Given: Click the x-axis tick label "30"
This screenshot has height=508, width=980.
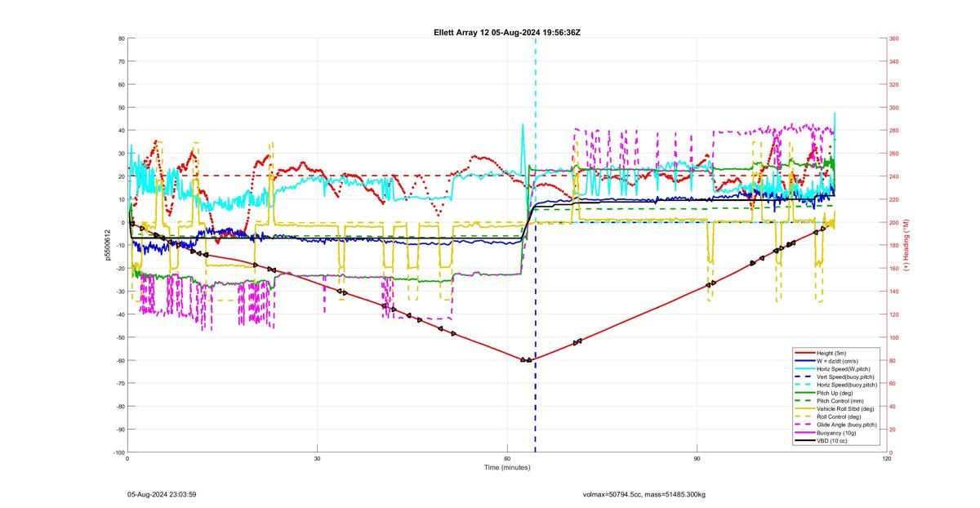Looking at the screenshot, I should click(317, 460).
